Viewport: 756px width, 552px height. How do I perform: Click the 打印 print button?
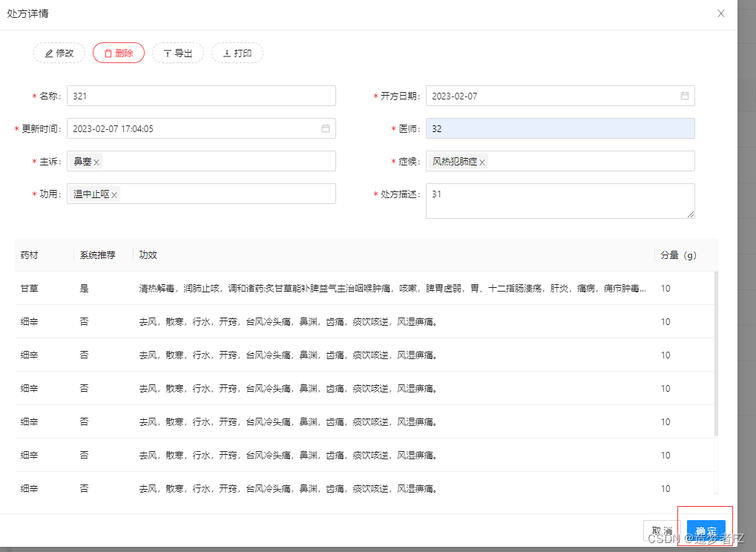pos(237,53)
